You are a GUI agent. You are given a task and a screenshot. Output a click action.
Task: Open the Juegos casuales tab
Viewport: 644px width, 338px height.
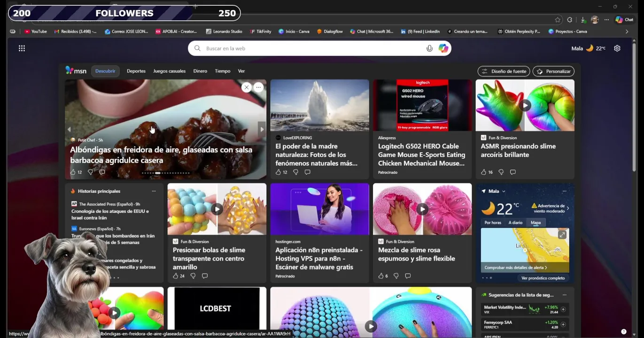pos(169,71)
